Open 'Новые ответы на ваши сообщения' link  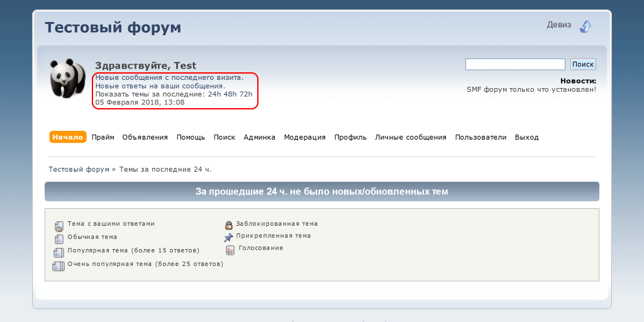[160, 86]
